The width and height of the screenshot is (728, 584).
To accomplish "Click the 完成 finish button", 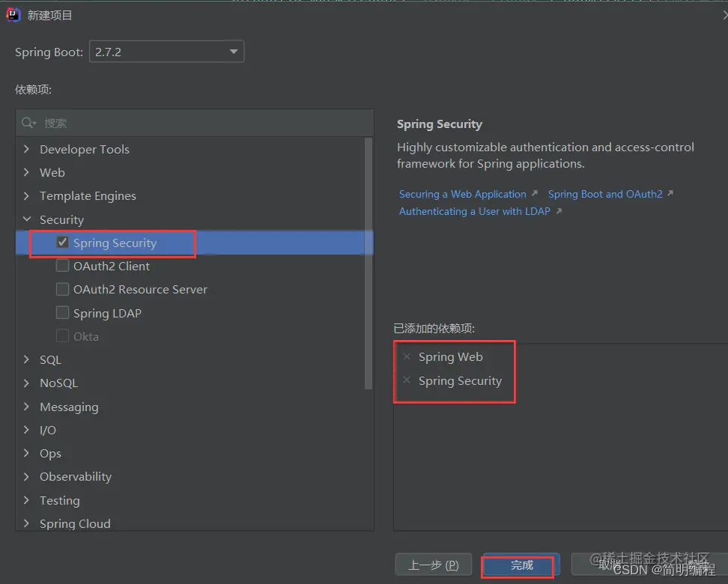I will point(521,565).
